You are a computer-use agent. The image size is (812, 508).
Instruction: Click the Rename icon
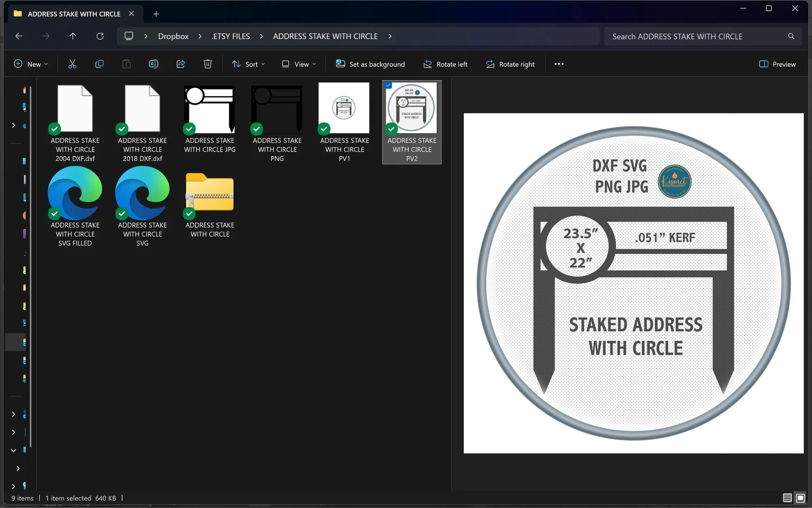point(153,64)
